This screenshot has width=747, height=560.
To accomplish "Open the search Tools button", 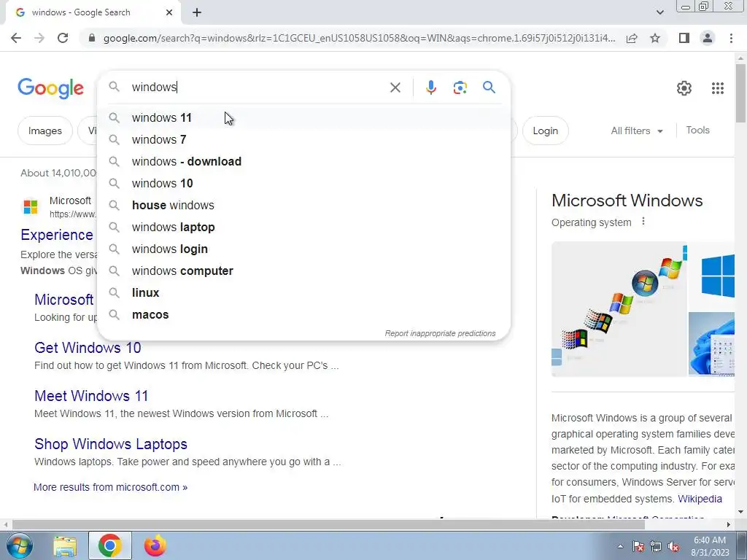I will [697, 130].
